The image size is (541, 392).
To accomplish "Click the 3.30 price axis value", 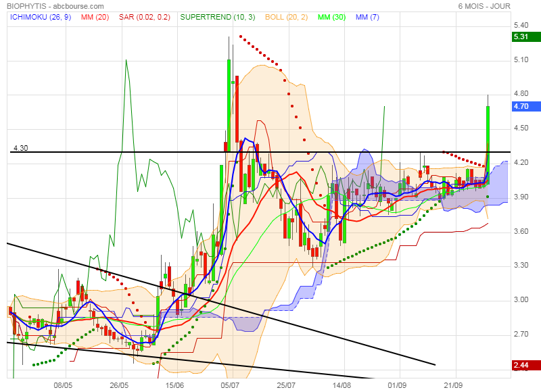I will tap(521, 265).
